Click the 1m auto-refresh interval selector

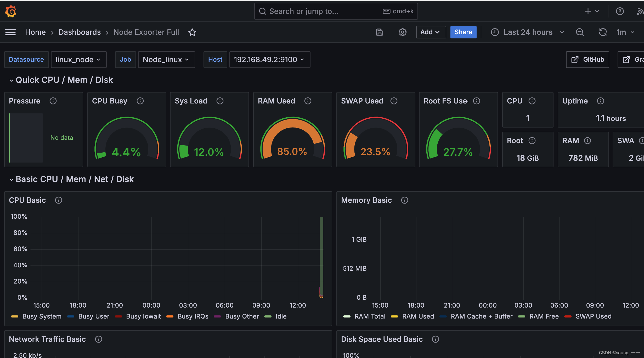click(625, 32)
